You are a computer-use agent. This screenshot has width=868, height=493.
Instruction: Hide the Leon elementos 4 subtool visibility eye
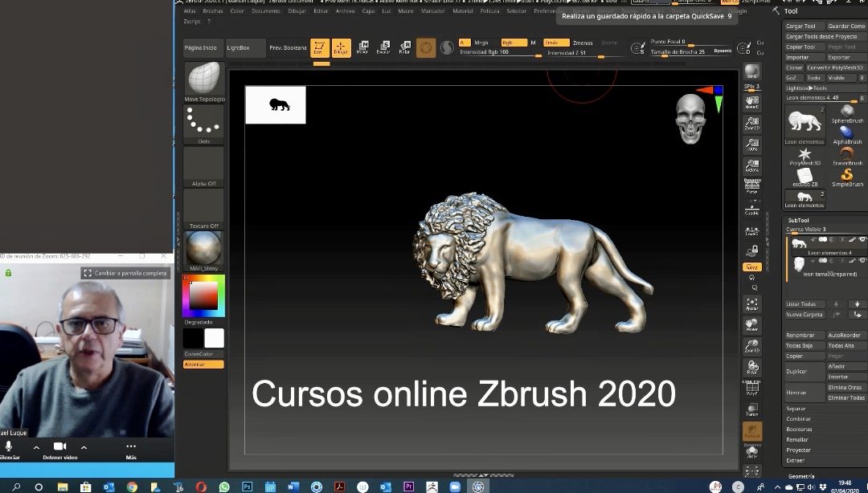point(862,240)
